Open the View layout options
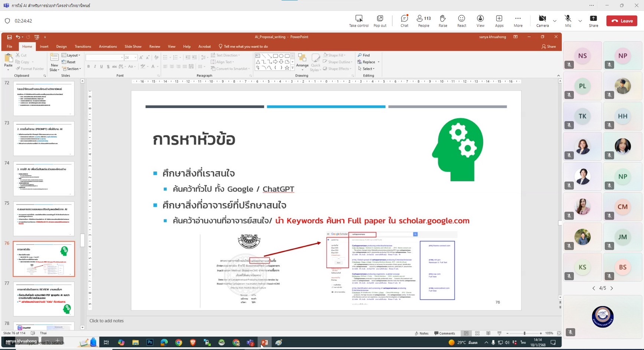The height and width of the screenshot is (350, 644). [480, 21]
